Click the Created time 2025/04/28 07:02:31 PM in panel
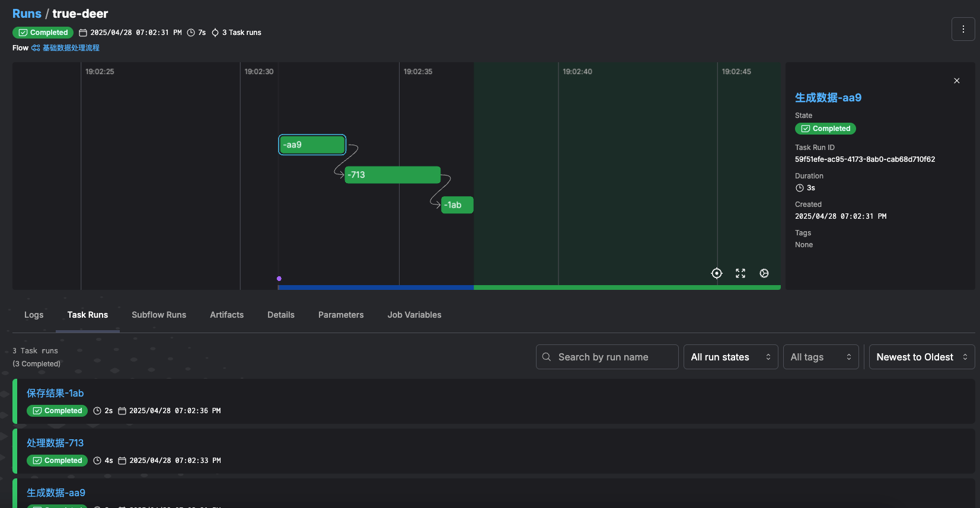The width and height of the screenshot is (980, 508). click(x=841, y=216)
